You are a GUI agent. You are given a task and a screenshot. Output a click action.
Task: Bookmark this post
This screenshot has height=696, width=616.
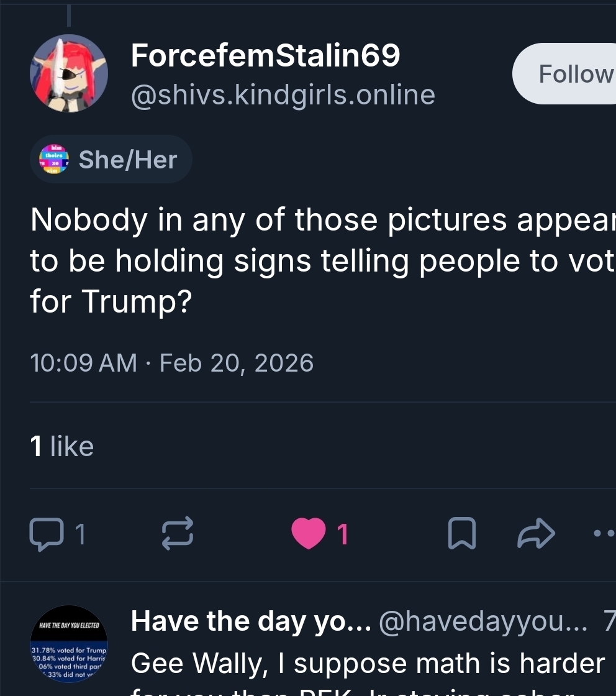[461, 534]
